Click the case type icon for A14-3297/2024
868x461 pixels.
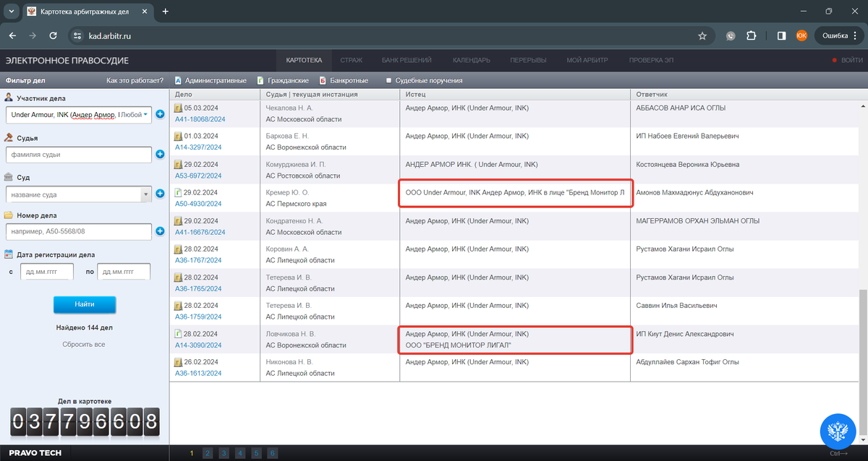[178, 136]
